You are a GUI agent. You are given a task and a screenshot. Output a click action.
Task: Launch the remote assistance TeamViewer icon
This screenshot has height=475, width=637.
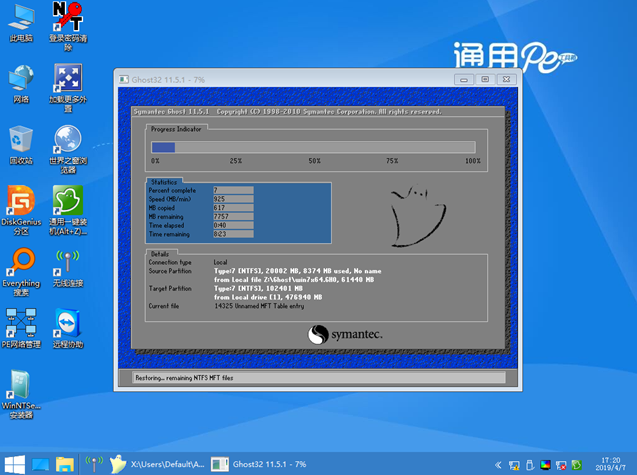67,323
